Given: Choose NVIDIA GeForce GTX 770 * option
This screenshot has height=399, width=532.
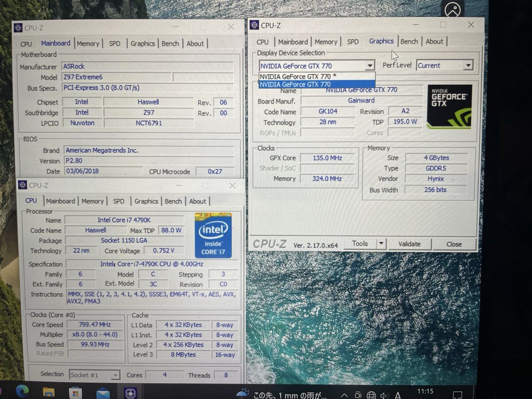Looking at the screenshot, I should tap(317, 76).
